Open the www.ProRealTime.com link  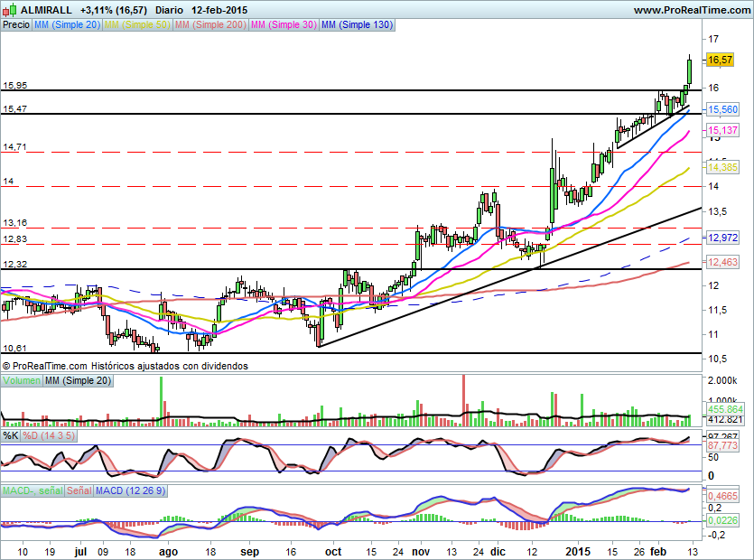tap(691, 10)
